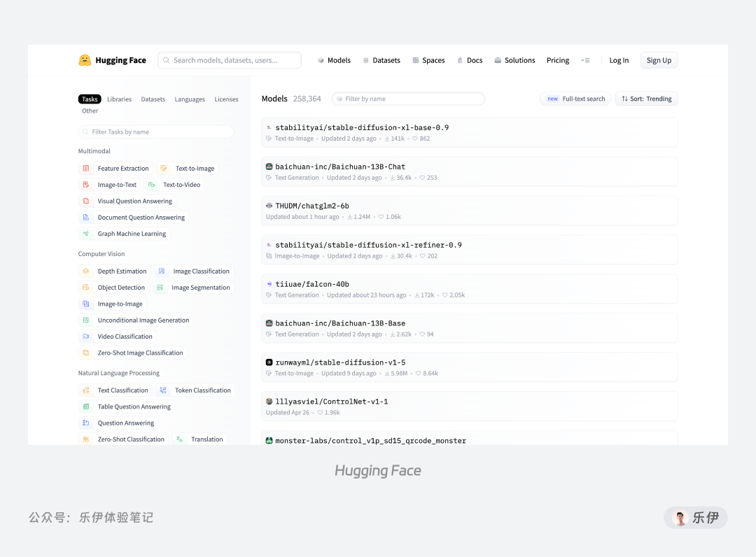This screenshot has height=557, width=756.
Task: Switch to the Licenses filter tab
Action: click(x=226, y=99)
